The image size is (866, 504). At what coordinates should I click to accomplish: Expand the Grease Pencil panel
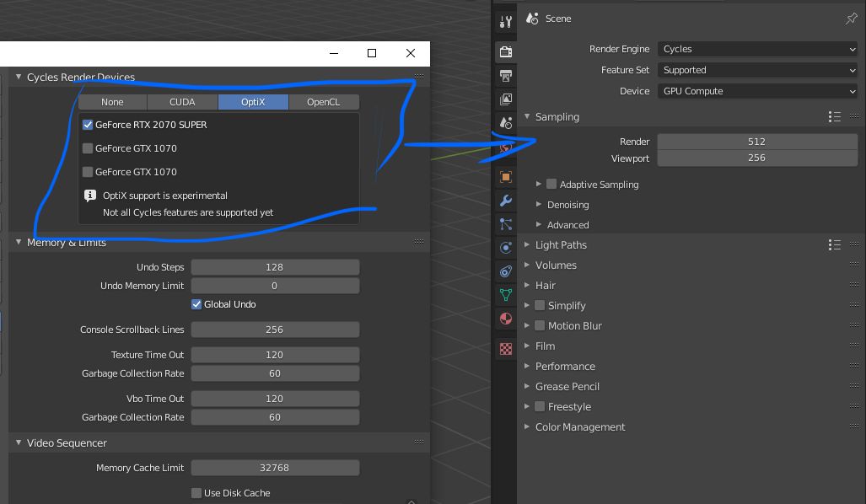tap(527, 386)
